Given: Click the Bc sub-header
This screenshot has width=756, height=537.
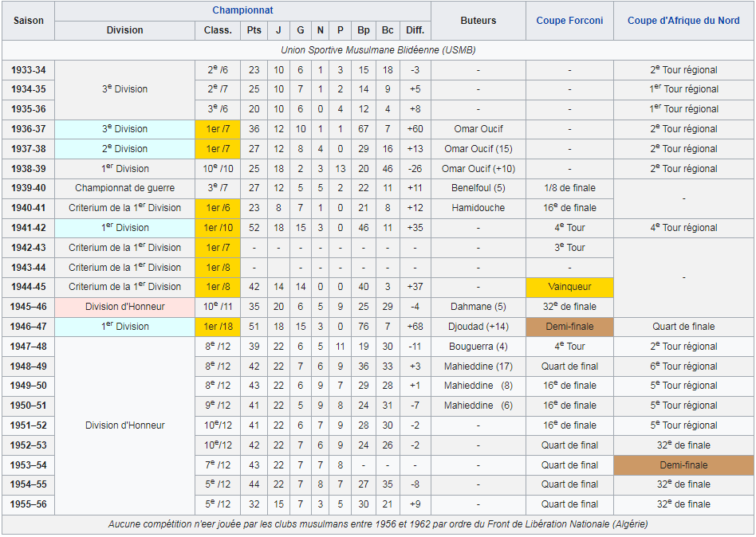Looking at the screenshot, I should pos(388,29).
